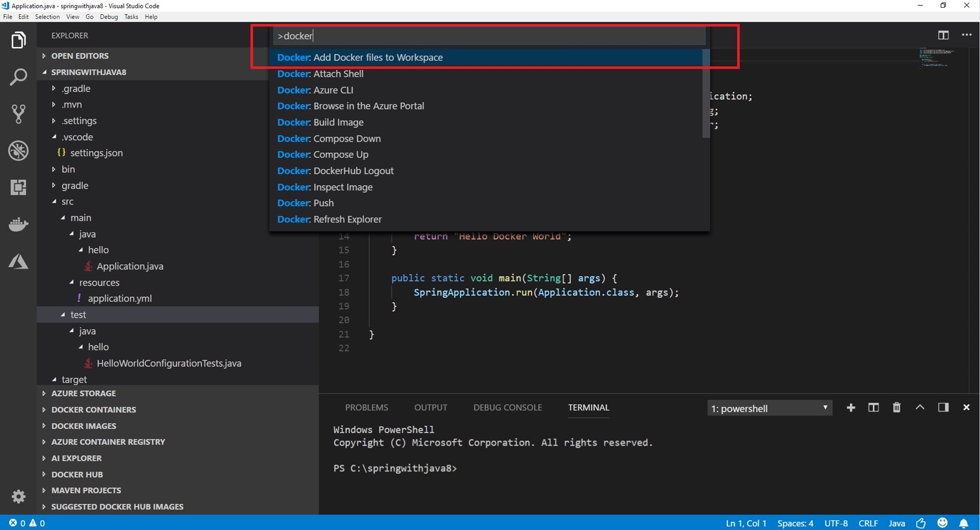Switch to the PROBLEMS tab
Image resolution: width=980 pixels, height=530 pixels.
(x=367, y=408)
